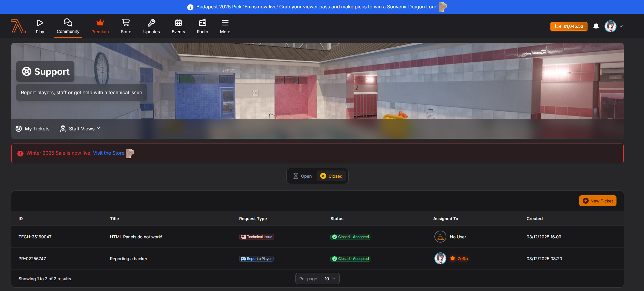Image resolution: width=644 pixels, height=291 pixels.
Task: Expand the Staff Views dropdown
Action: click(x=80, y=129)
